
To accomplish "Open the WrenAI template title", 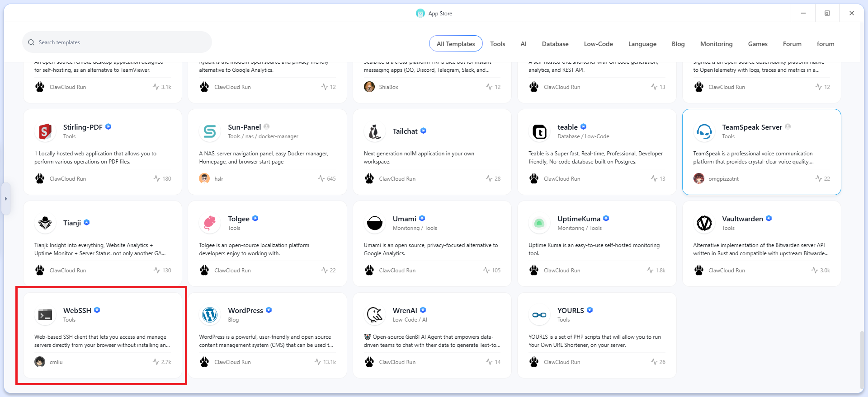I will tap(405, 310).
